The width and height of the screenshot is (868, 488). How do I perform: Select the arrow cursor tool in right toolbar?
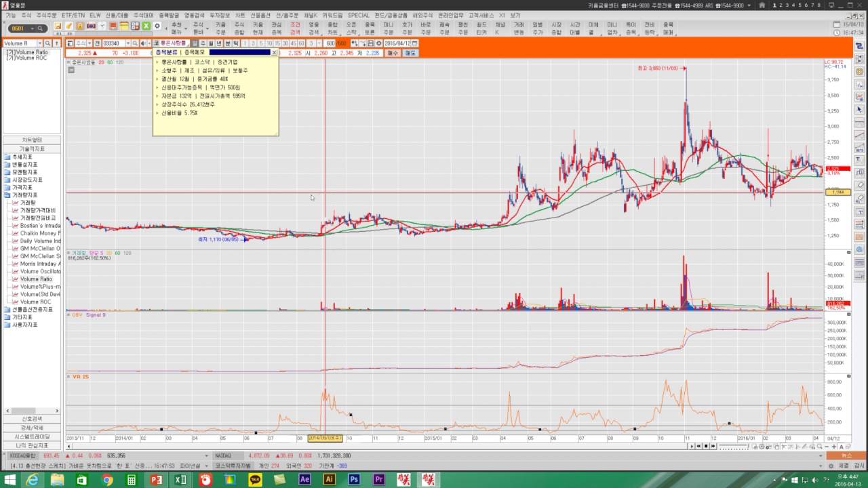(860, 109)
